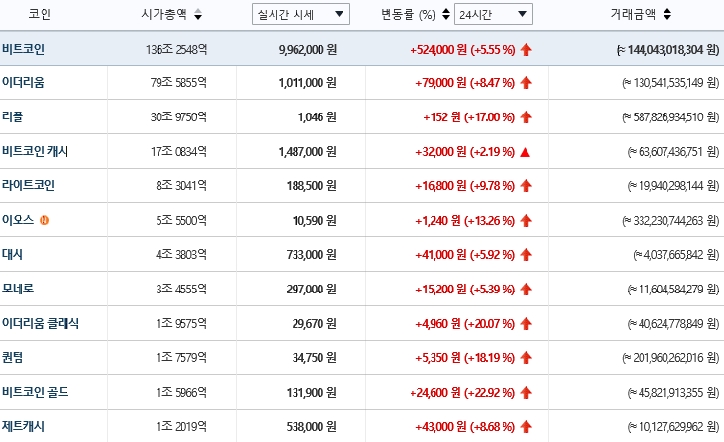Sort by market cap using 시가총액 arrows
This screenshot has width=724, height=442.
coord(198,14)
